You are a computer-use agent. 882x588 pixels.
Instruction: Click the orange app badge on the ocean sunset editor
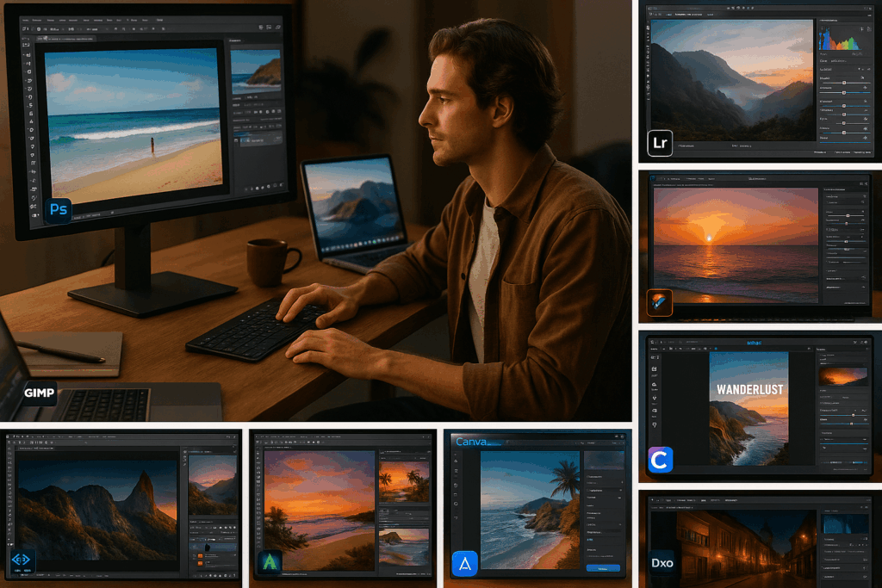click(x=659, y=302)
